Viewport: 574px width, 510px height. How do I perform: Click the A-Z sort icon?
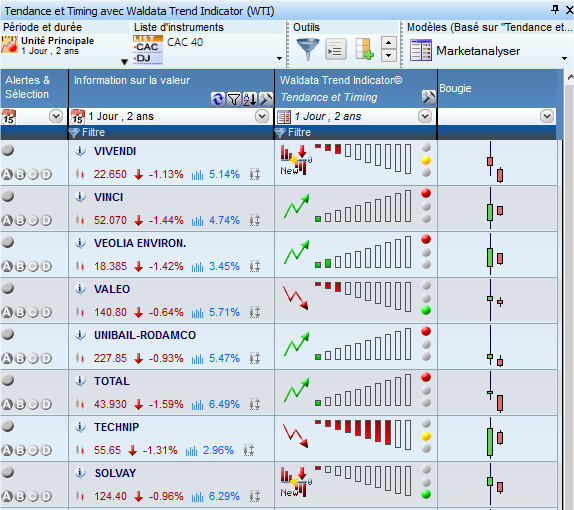pyautogui.click(x=249, y=99)
